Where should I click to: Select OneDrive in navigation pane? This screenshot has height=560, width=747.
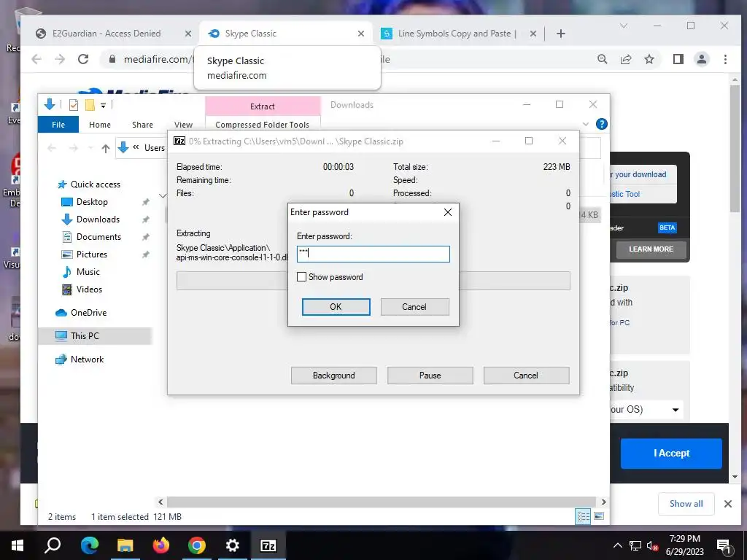pyautogui.click(x=88, y=312)
